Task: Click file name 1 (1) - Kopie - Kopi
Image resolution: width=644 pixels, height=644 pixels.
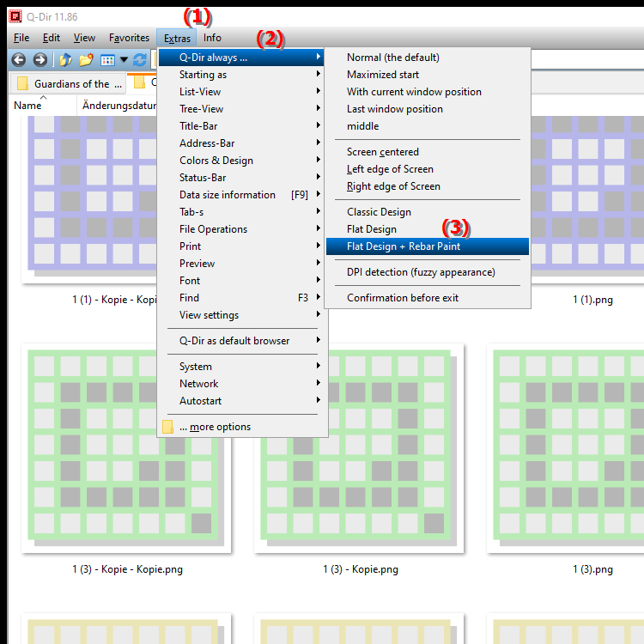Action: tap(114, 300)
